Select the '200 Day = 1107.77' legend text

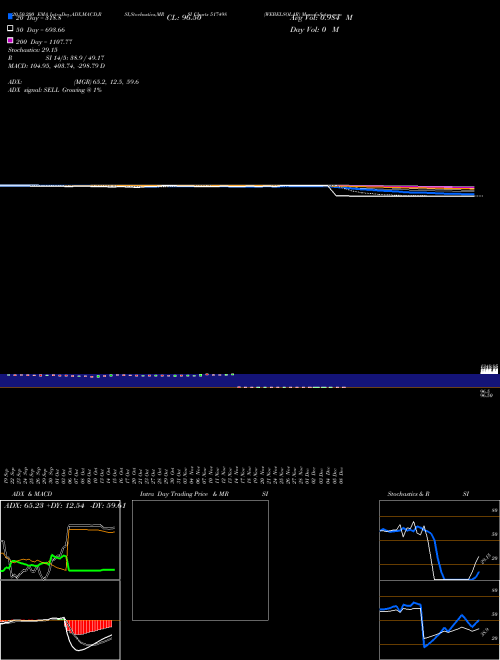(44, 42)
